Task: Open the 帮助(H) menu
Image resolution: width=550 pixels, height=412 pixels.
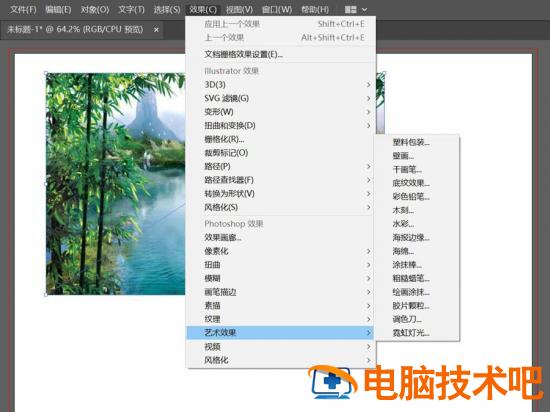Action: click(315, 9)
